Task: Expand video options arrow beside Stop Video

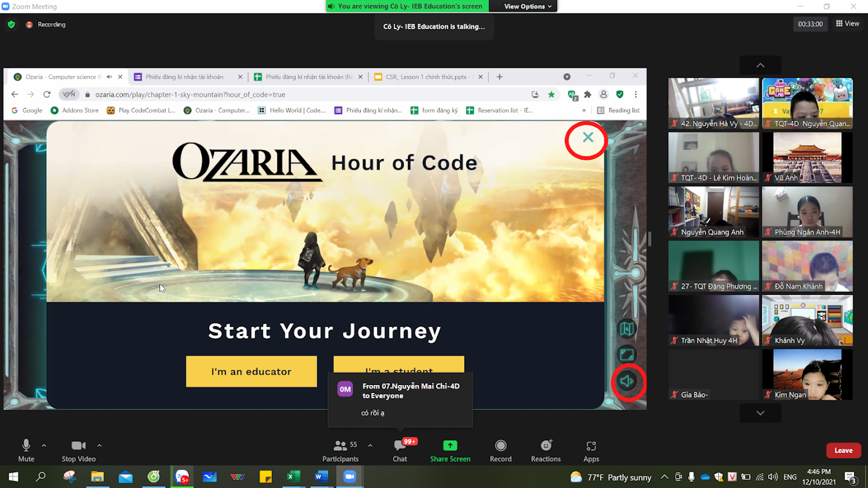Action: tap(99, 446)
